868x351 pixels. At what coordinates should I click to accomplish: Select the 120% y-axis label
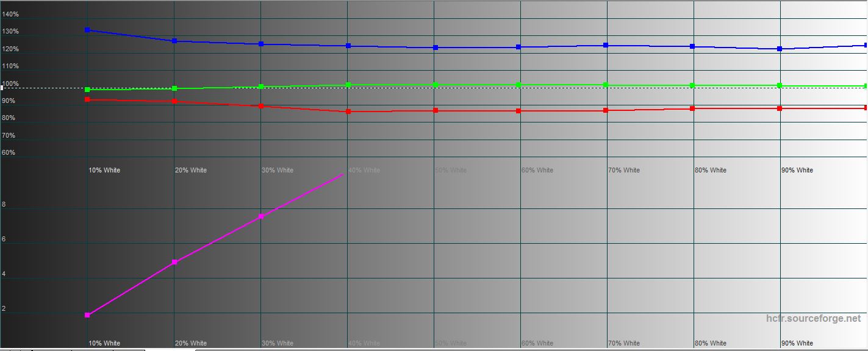pyautogui.click(x=10, y=49)
